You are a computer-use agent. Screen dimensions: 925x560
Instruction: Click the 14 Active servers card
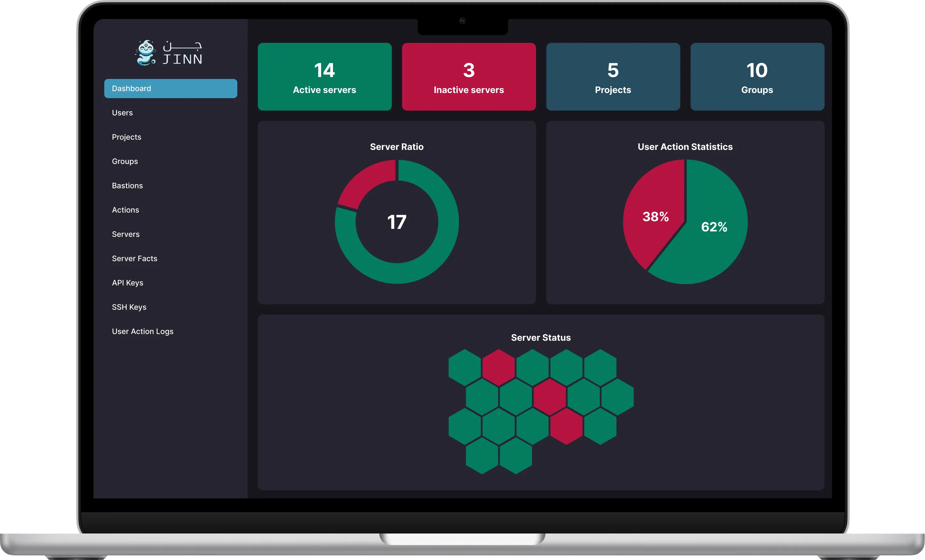(x=324, y=77)
